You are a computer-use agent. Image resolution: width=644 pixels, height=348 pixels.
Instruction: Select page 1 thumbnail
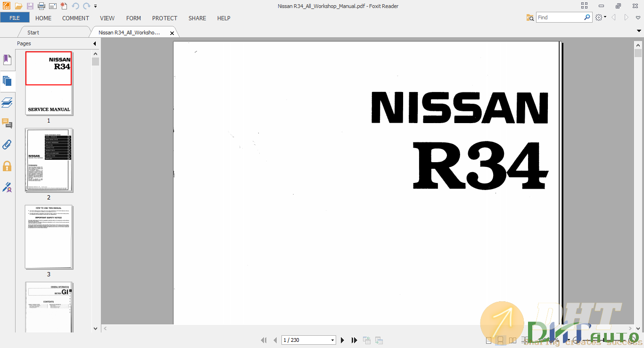click(x=49, y=83)
